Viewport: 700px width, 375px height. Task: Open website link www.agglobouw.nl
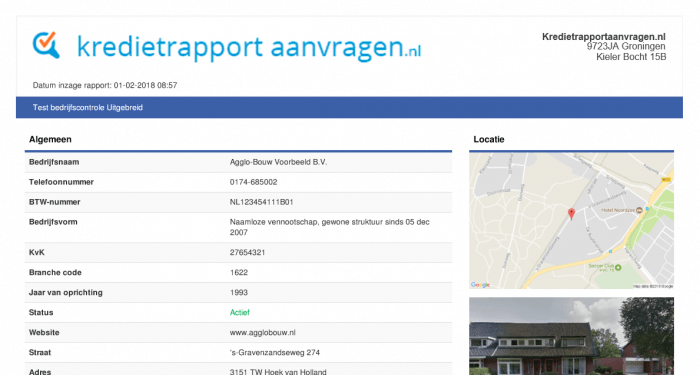(x=262, y=333)
